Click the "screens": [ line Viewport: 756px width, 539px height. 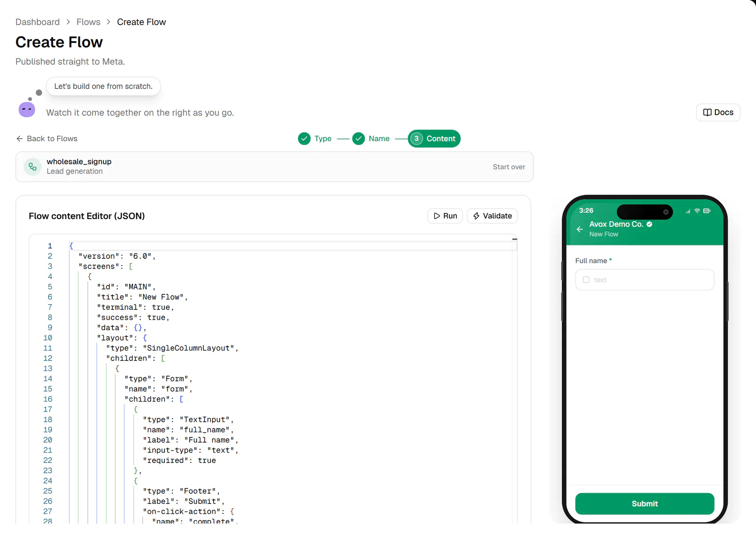pyautogui.click(x=106, y=266)
